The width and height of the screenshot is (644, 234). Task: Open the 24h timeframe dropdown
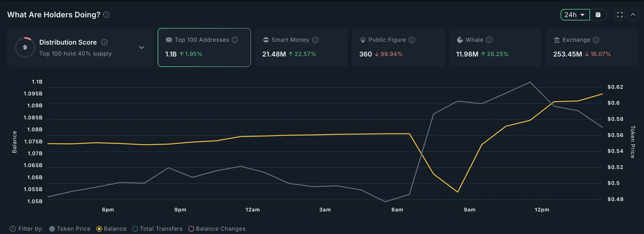tap(575, 15)
